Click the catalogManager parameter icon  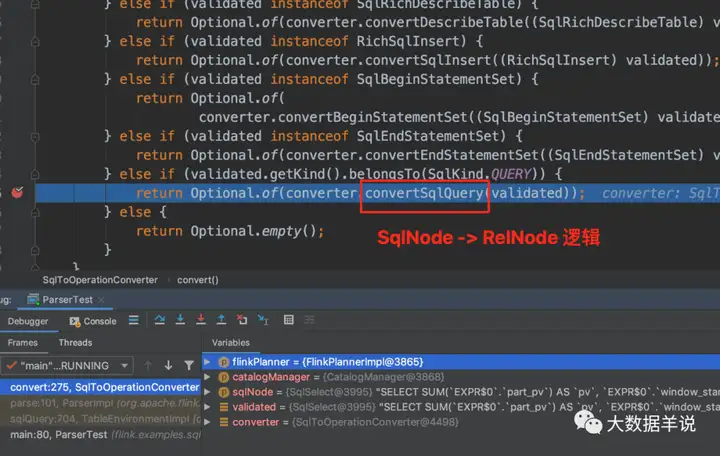click(224, 377)
